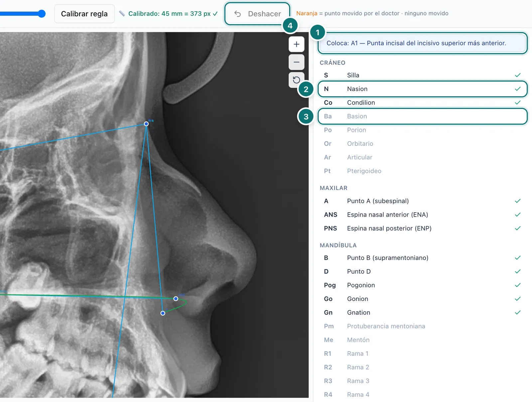Click the zoom in plus icon
Screen dimensions: 532x402
point(296,44)
